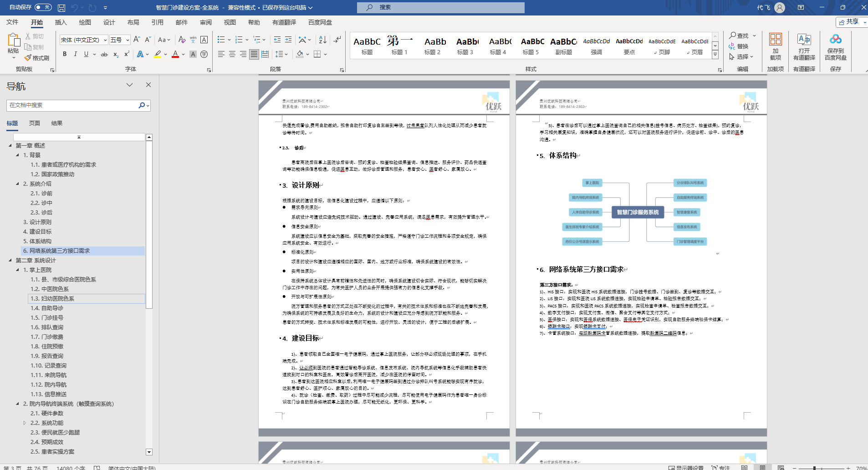This screenshot has width=868, height=470.
Task: Jump to heading 1.4. 自助导诊
Action: pyautogui.click(x=47, y=308)
